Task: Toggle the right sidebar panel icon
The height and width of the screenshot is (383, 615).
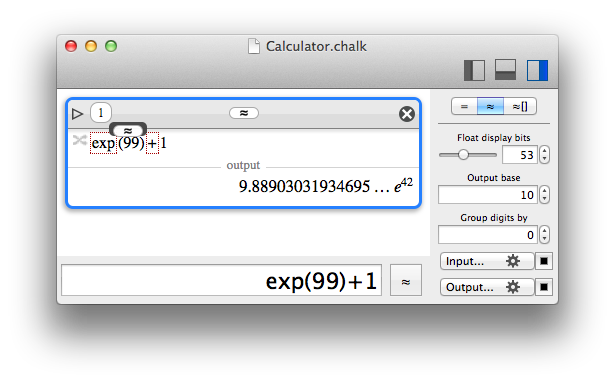Action: [x=537, y=70]
